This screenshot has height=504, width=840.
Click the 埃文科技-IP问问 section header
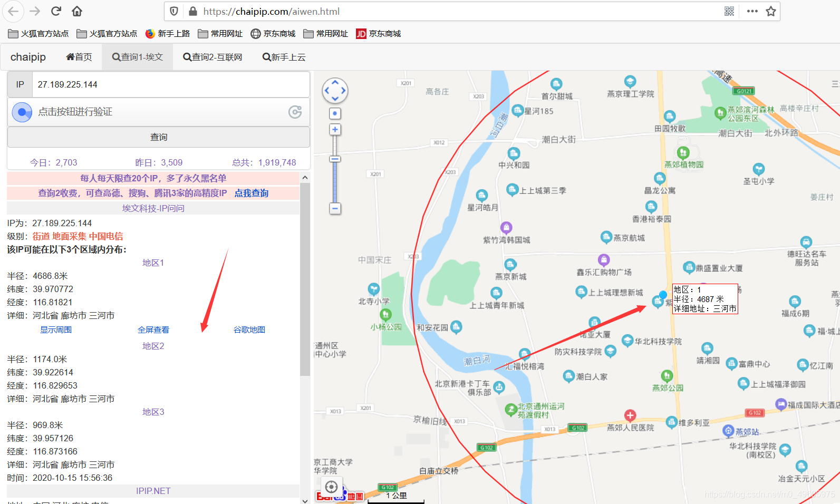pos(153,208)
